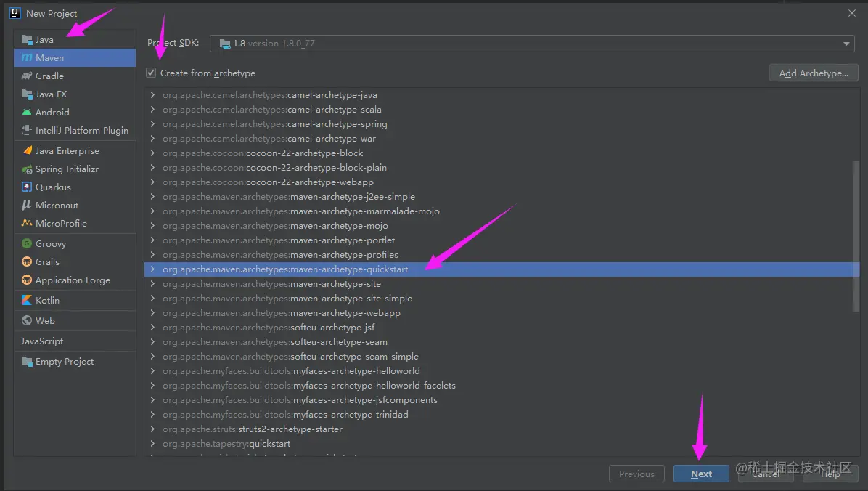The image size is (868, 491).
Task: Click the Gradle elephant icon
Action: click(27, 76)
